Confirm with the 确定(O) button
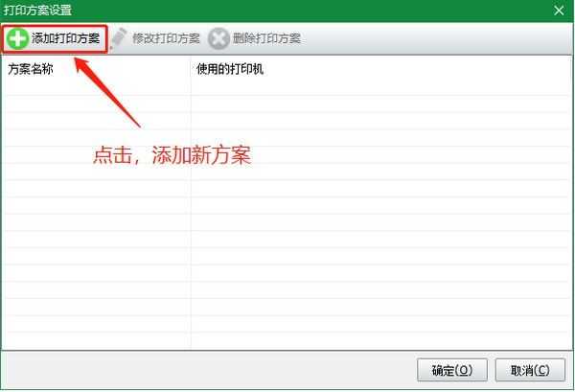575x392 pixels. coord(452,370)
